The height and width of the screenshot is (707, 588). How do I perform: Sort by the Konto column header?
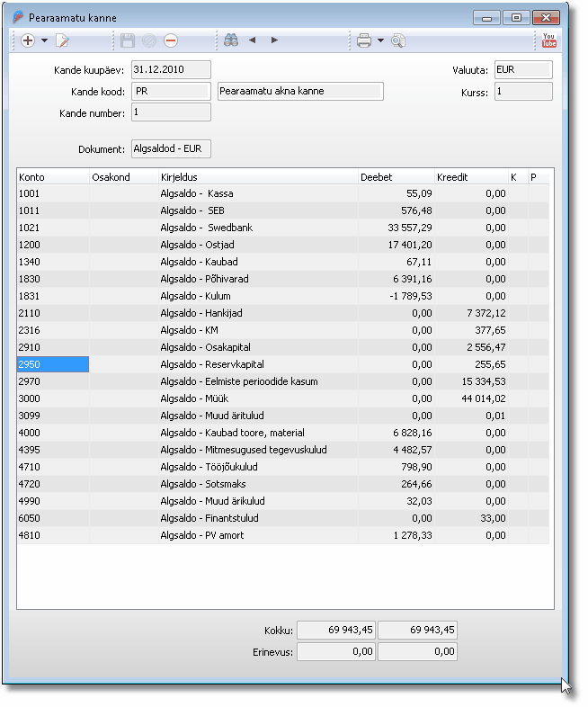[x=53, y=177]
